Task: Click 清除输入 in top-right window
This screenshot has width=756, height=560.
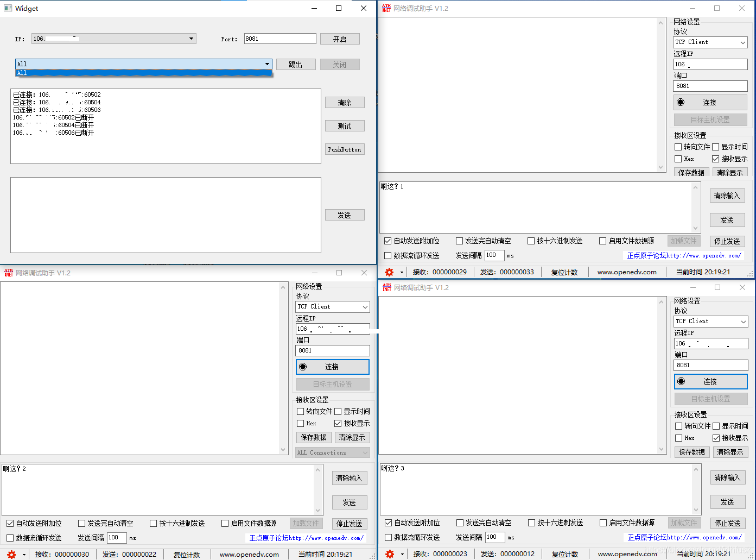Action: click(727, 196)
